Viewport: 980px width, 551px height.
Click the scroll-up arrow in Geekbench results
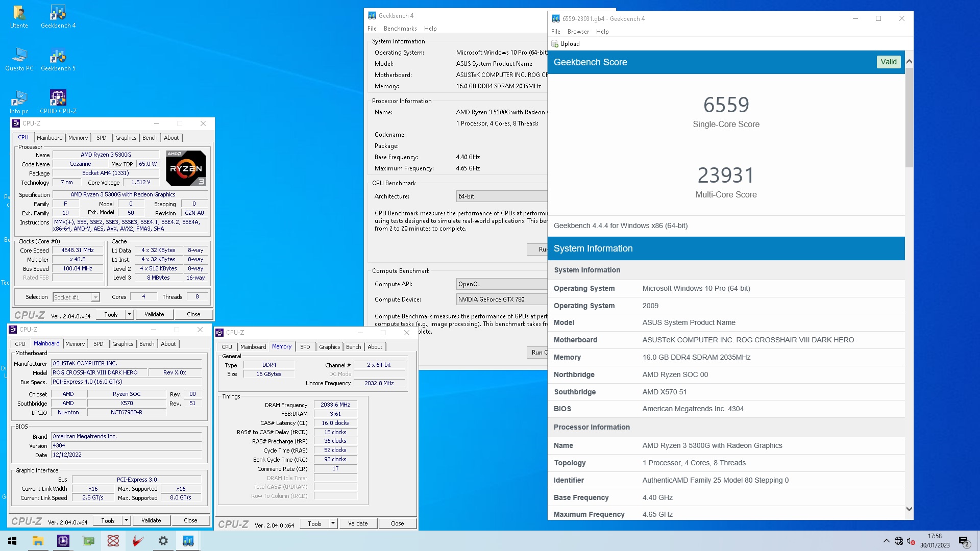(x=909, y=62)
